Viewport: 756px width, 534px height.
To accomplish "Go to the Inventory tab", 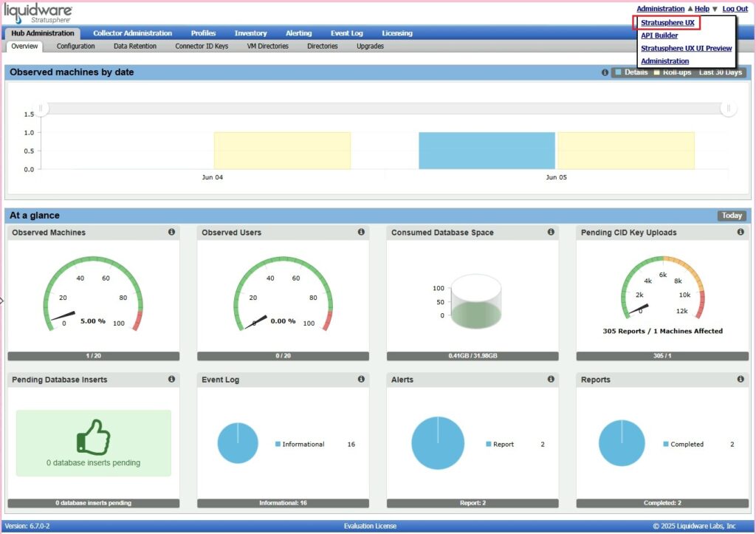I will [251, 33].
